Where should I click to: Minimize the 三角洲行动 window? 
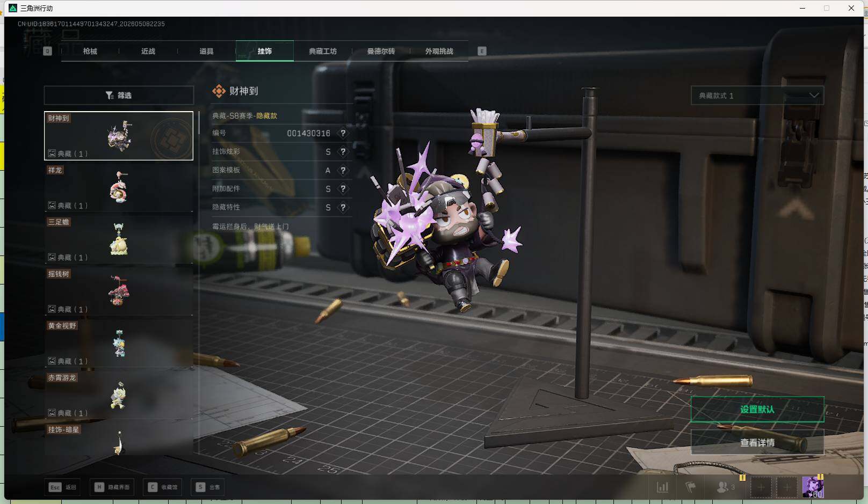[802, 8]
